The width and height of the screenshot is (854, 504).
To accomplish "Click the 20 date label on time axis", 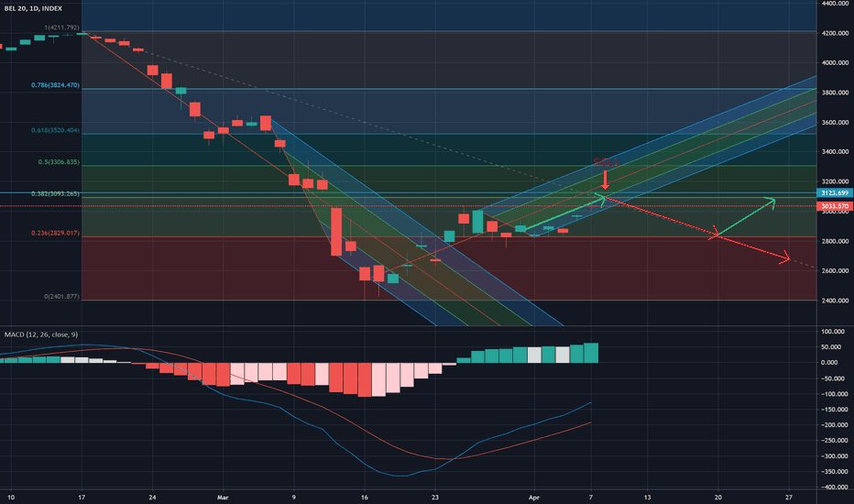I will point(717,498).
